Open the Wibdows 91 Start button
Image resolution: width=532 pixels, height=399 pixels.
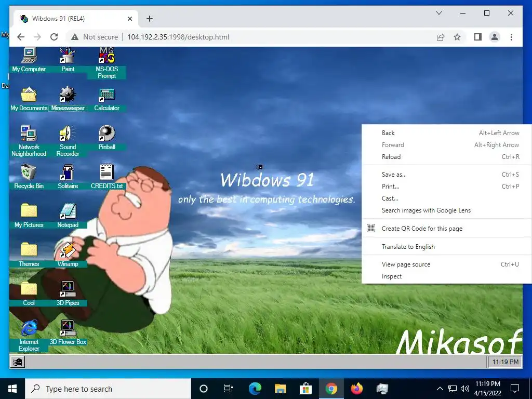click(x=18, y=362)
